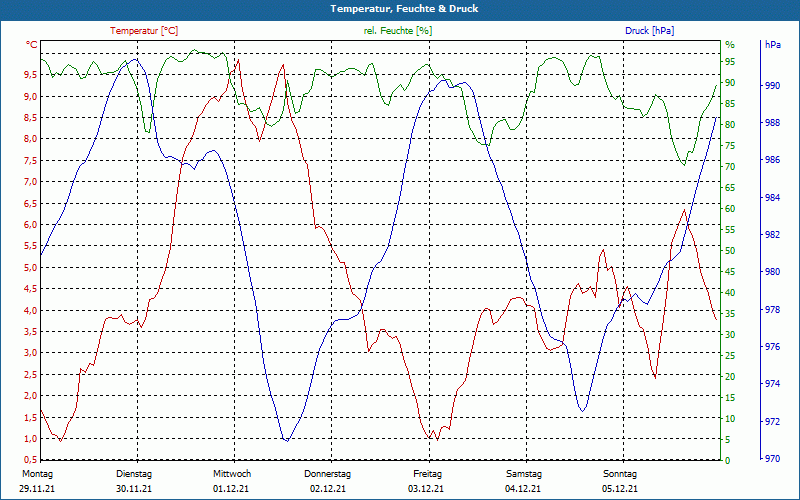Click the '980' pressure axis value

(x=772, y=272)
